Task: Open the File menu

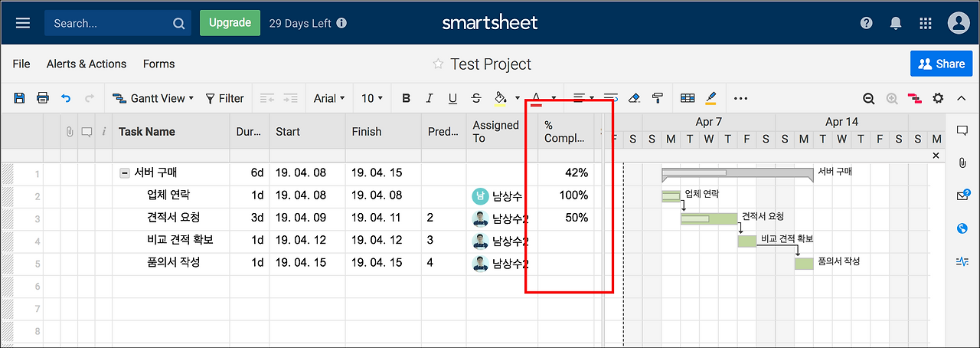Action: click(21, 64)
